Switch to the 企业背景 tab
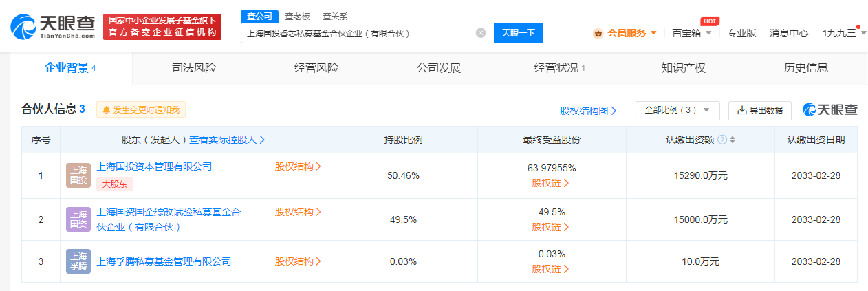The image size is (868, 291). [70, 67]
